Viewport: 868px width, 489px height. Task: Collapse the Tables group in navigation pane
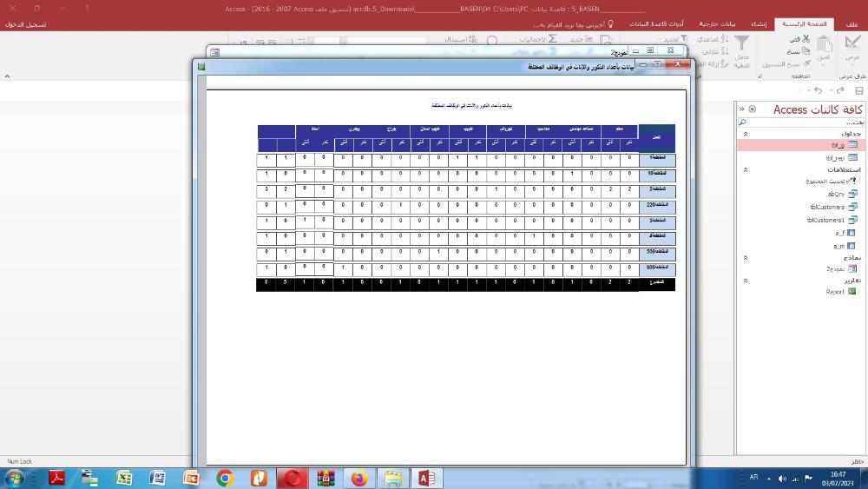tap(746, 134)
